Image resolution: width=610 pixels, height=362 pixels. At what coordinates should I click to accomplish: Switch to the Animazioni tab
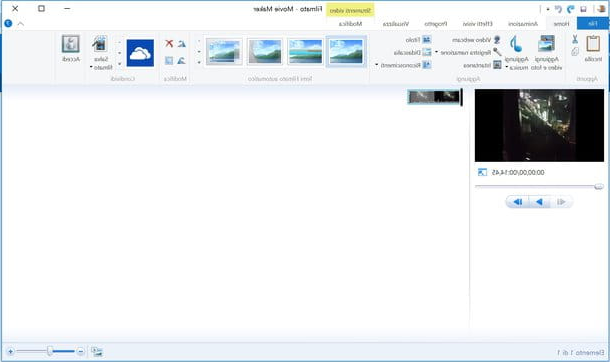pos(523,24)
